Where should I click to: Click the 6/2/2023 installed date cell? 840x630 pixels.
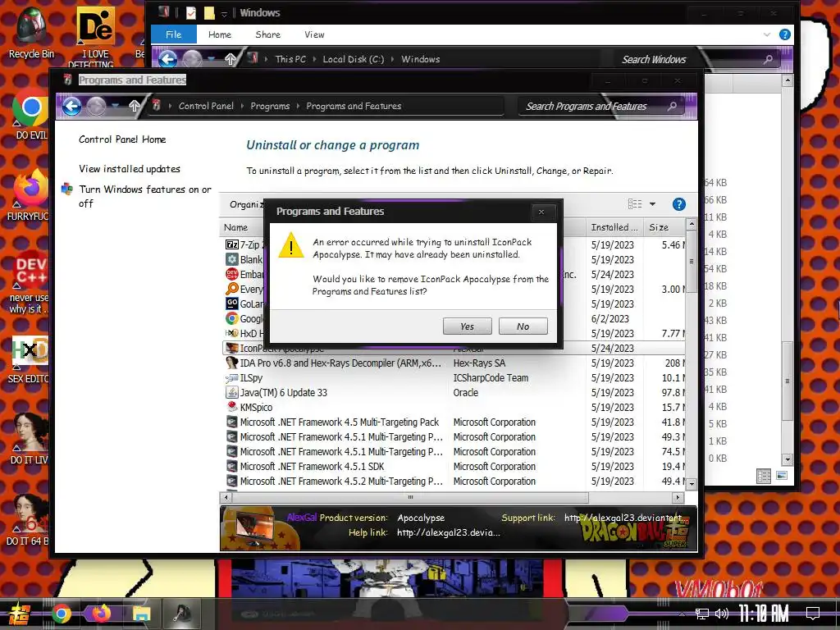[610, 319]
